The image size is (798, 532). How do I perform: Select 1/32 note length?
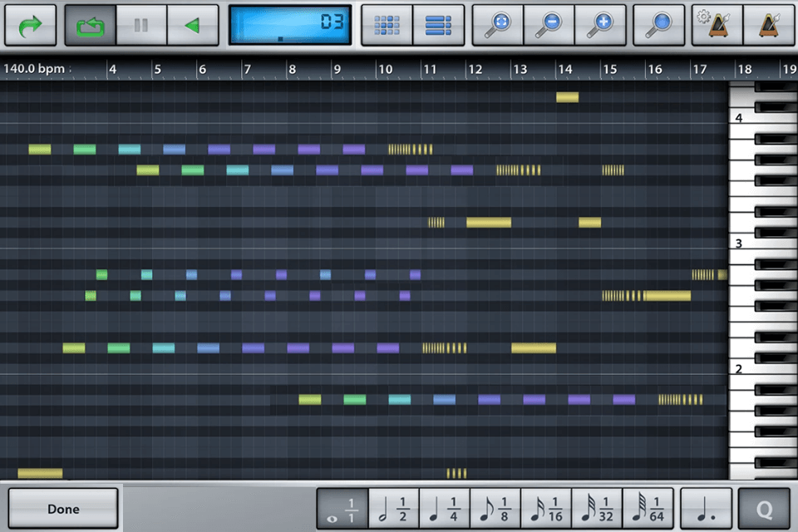coord(597,509)
